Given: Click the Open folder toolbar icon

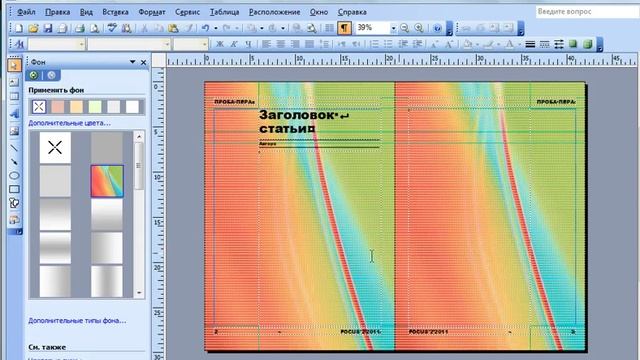Looking at the screenshot, I should 33,28.
